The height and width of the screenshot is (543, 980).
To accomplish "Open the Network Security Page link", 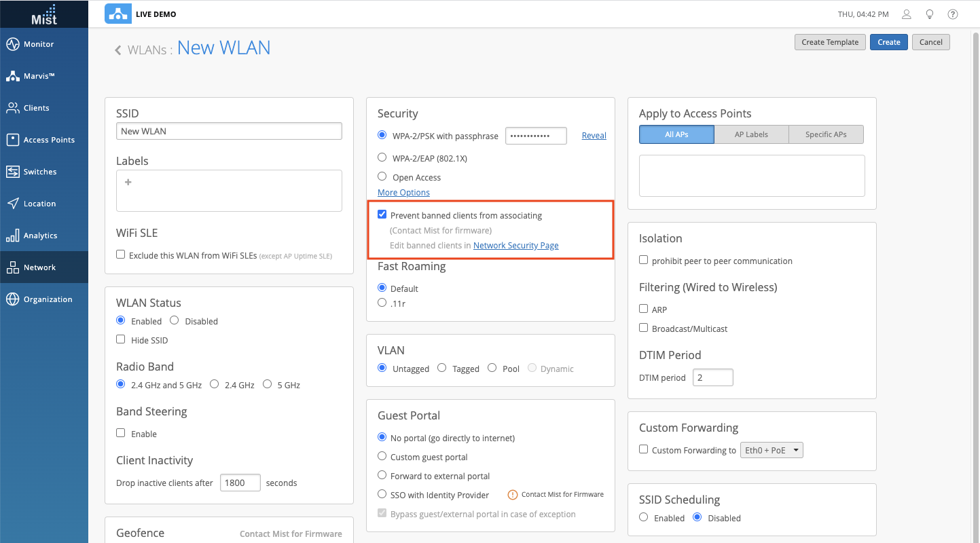I will [x=515, y=246].
